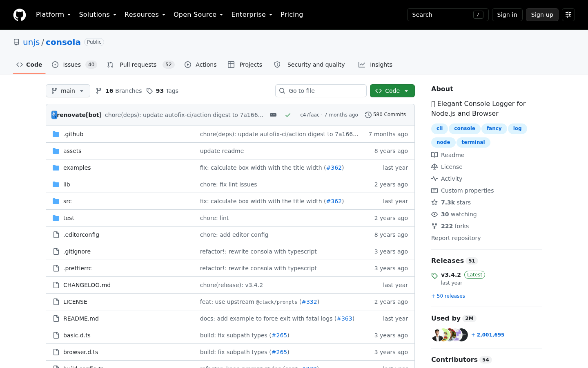Click the LICENSE file icon
The width and height of the screenshot is (588, 368).
click(x=56, y=302)
